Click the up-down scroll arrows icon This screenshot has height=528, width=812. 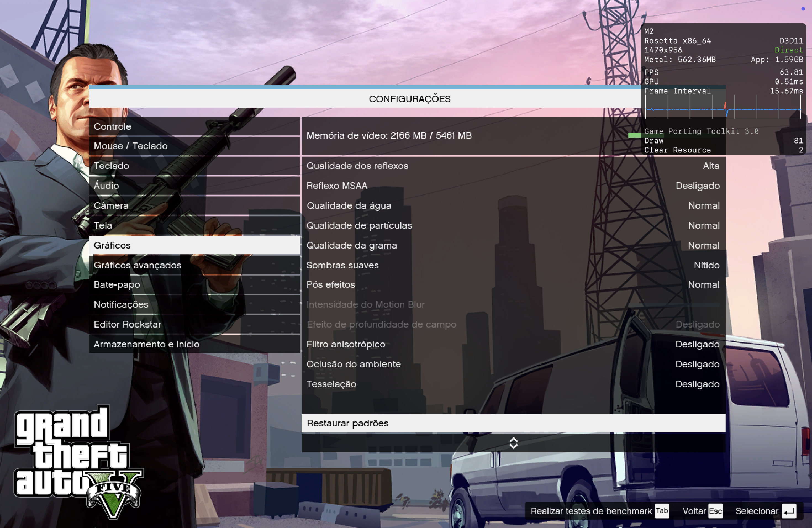513,443
